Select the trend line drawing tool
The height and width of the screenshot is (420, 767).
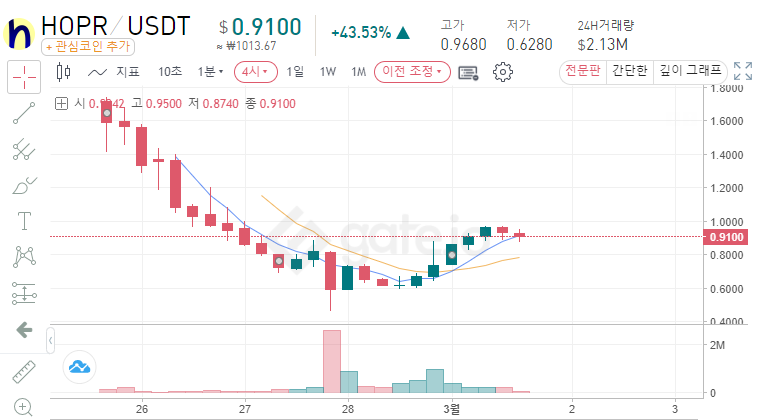[x=24, y=113]
